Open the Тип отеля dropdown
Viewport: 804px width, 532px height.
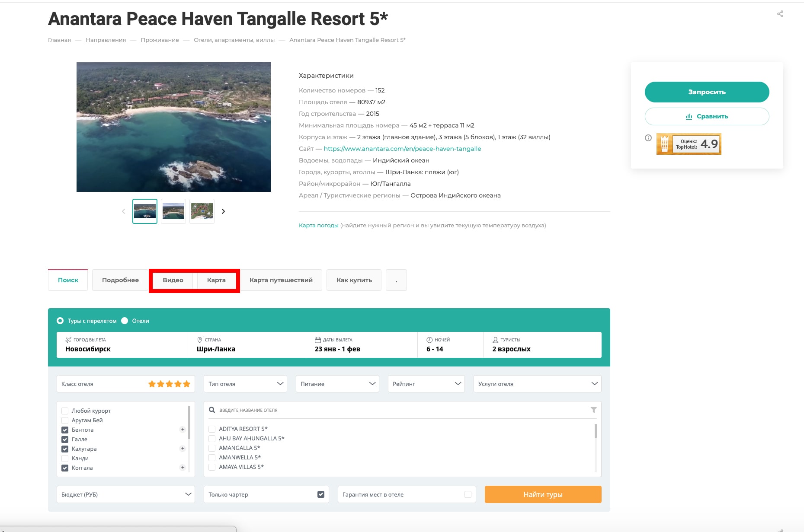tap(245, 384)
